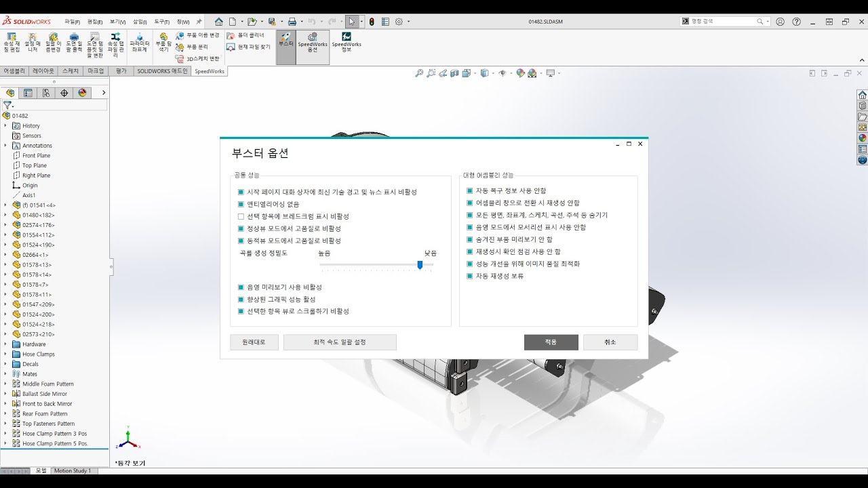This screenshot has height=488, width=868.
Task: Toggle 숨겨진 부품 미리보기 안 함 checkbox
Action: click(469, 239)
